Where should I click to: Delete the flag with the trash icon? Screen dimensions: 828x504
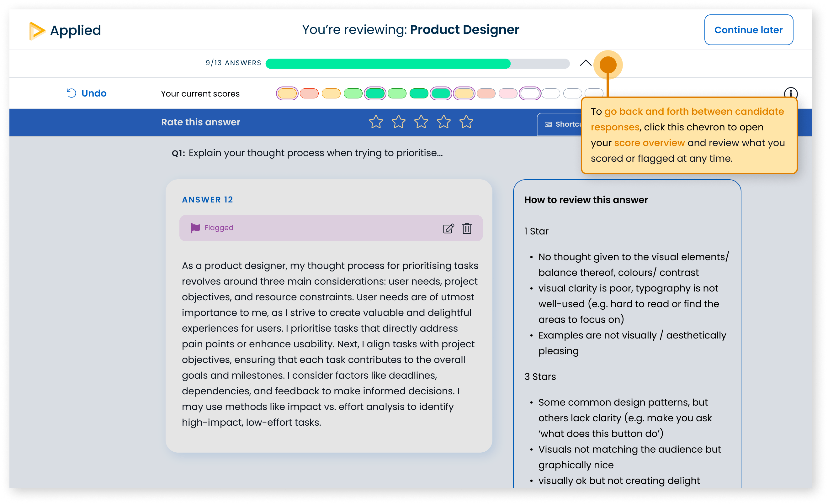coord(467,229)
